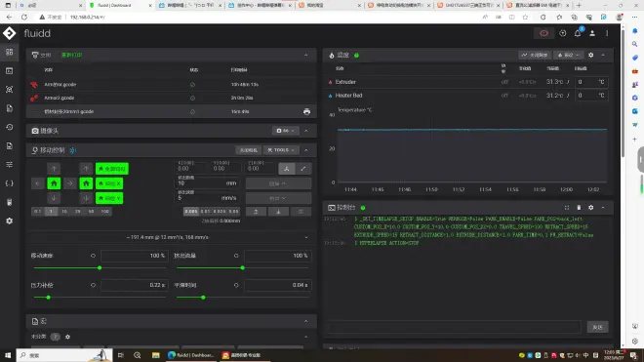Open the Configuration curly-braces sidebar icon
Viewport: 644px width, 362px height.
pos(9,183)
